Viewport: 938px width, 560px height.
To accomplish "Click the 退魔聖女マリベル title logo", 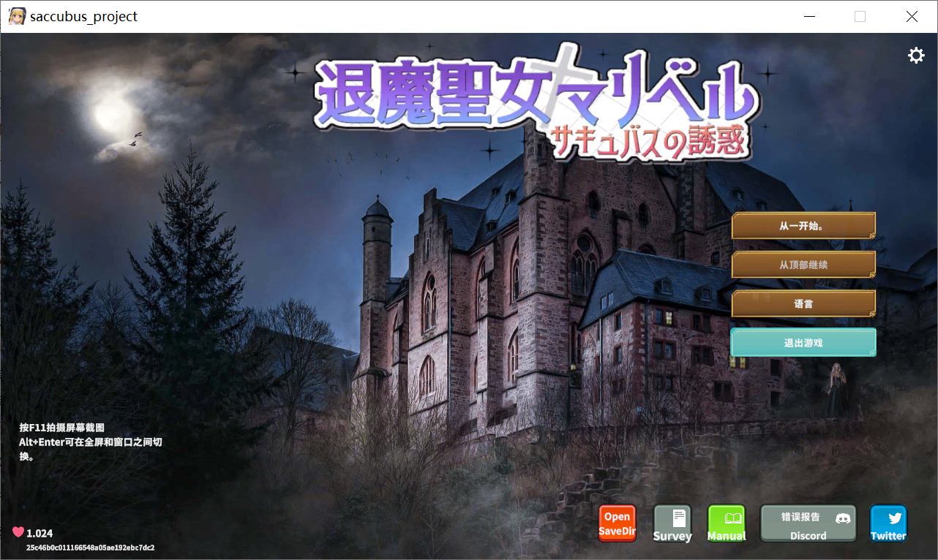I will (534, 102).
